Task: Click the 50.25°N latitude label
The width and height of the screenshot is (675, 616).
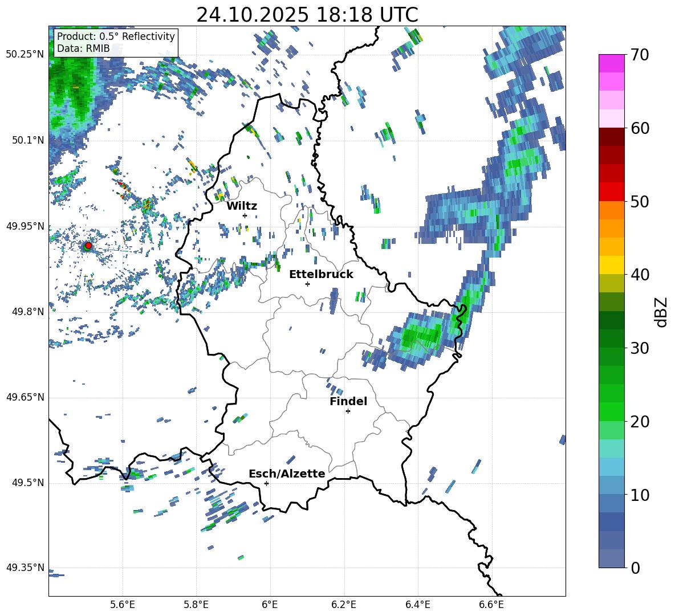Action: tap(25, 55)
